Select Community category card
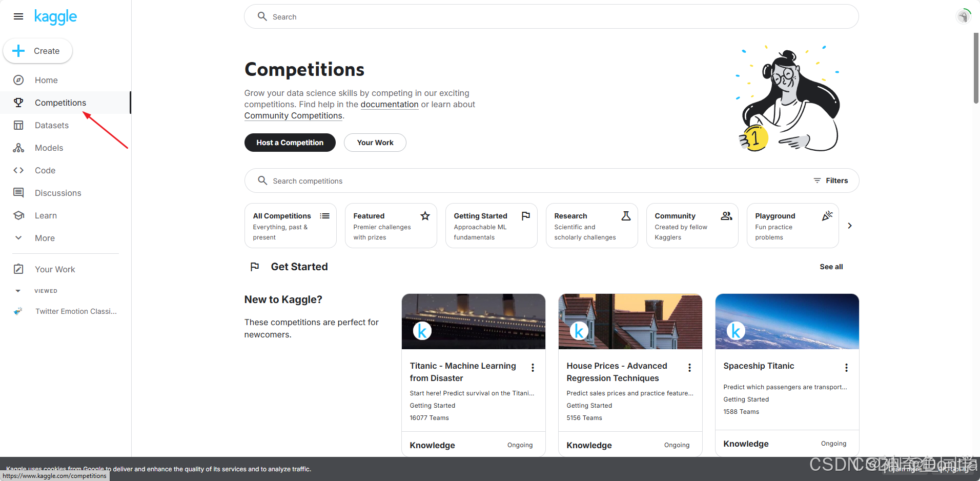 tap(692, 226)
